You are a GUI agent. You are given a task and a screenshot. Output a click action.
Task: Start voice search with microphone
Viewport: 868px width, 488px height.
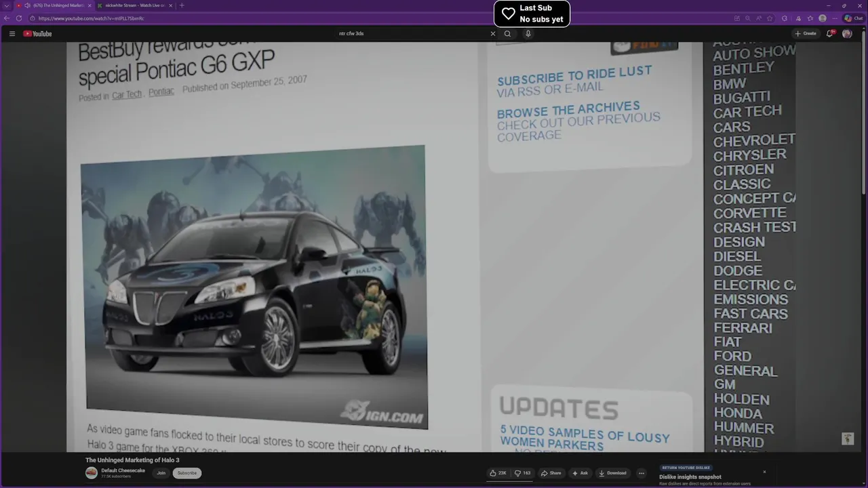(x=528, y=33)
